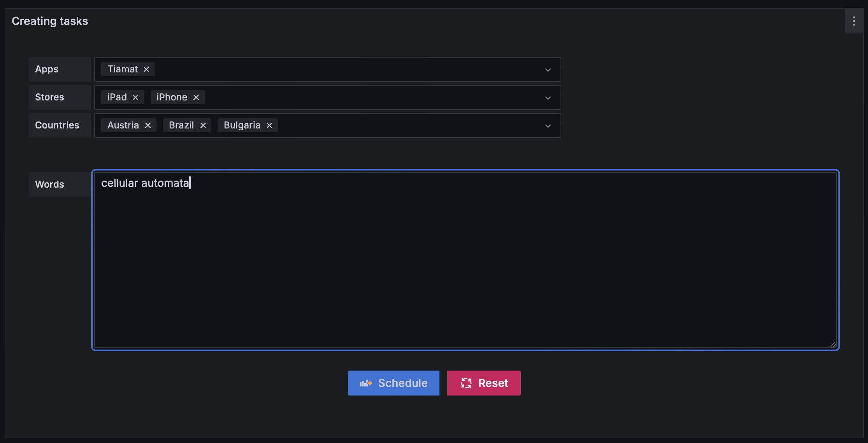Screen dimensions: 868x443
Task: Remove Bulgaria from countries
Action: coord(269,125)
